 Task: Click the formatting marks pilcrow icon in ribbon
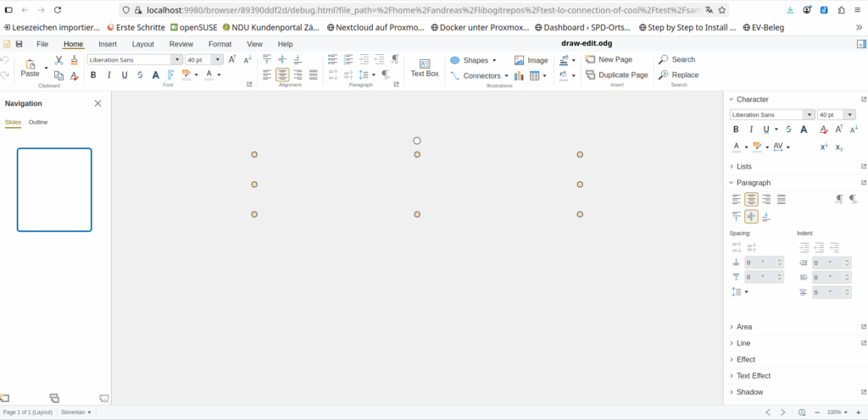pyautogui.click(x=395, y=59)
